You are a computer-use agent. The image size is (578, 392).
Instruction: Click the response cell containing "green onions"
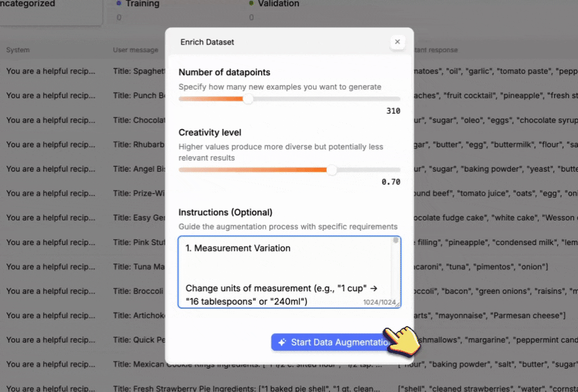496,291
